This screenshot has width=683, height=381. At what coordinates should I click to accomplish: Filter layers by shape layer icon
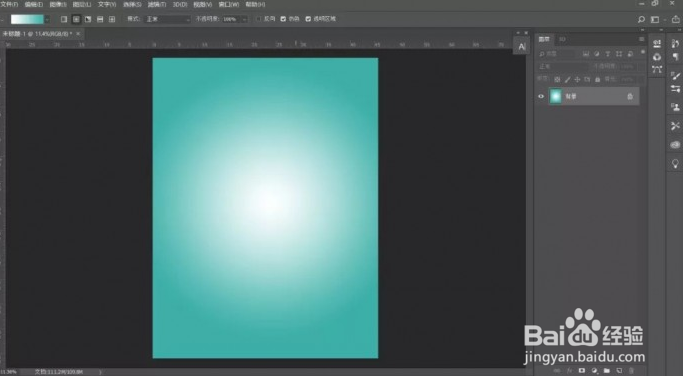[x=619, y=54]
